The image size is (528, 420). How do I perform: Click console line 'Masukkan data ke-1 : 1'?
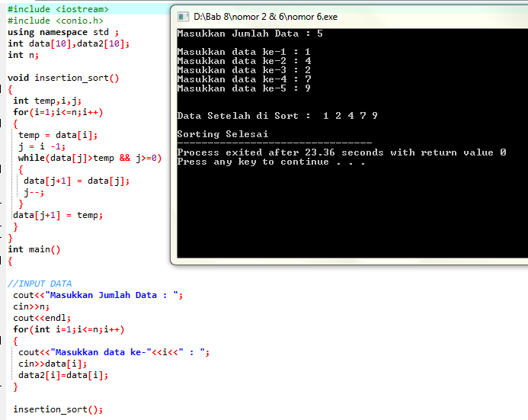click(x=244, y=52)
